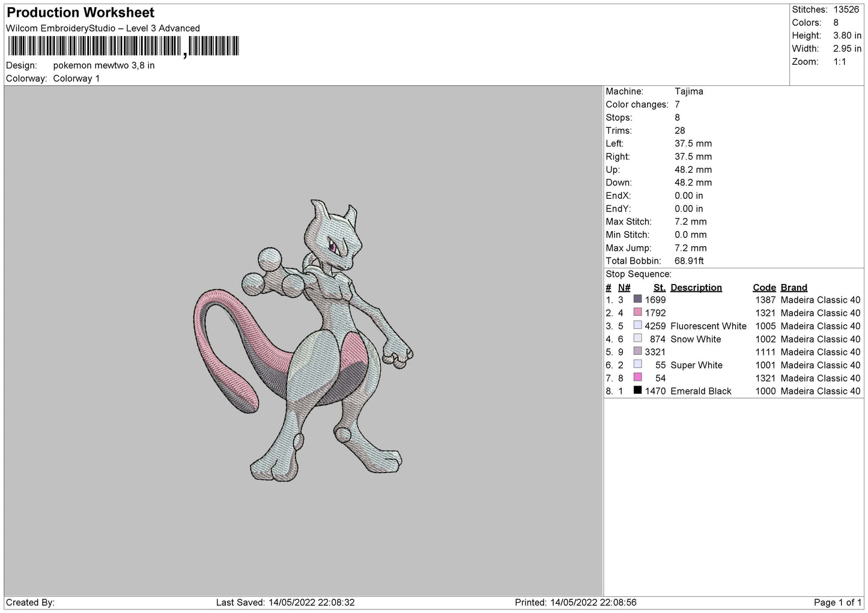Click the Stitches value 13526
Screen dimensions: 868x613
tap(846, 10)
